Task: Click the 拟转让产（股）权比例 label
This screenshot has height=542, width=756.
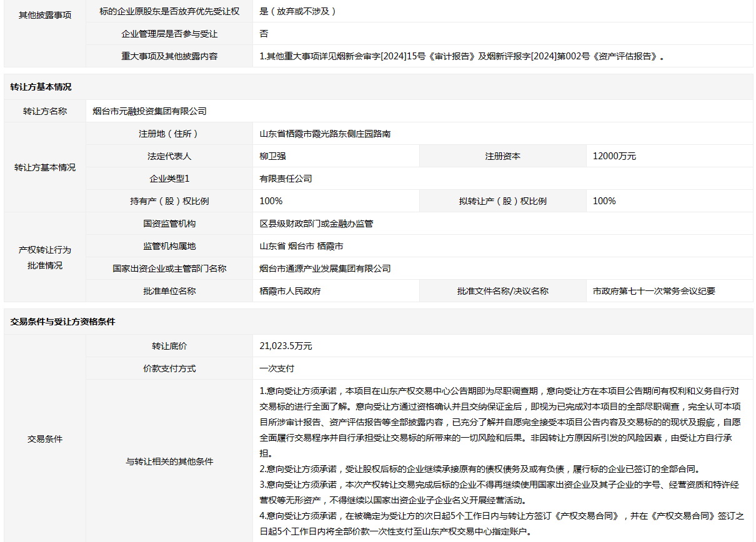Action: (x=502, y=201)
